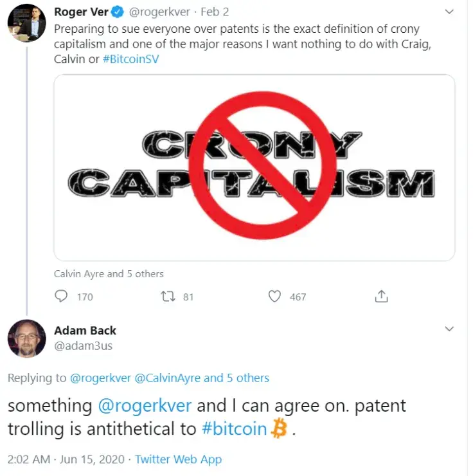Click the Adam Back display name
This screenshot has height=476, width=473.
pyautogui.click(x=85, y=331)
